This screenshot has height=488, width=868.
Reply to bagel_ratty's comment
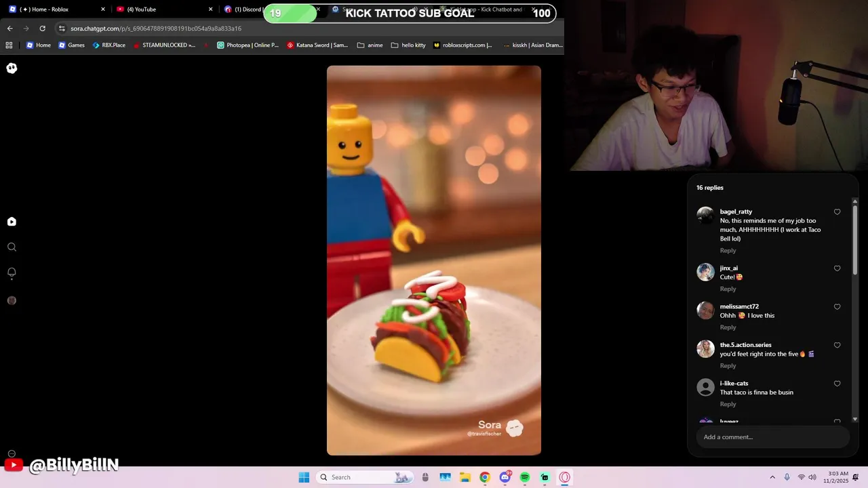click(x=728, y=251)
